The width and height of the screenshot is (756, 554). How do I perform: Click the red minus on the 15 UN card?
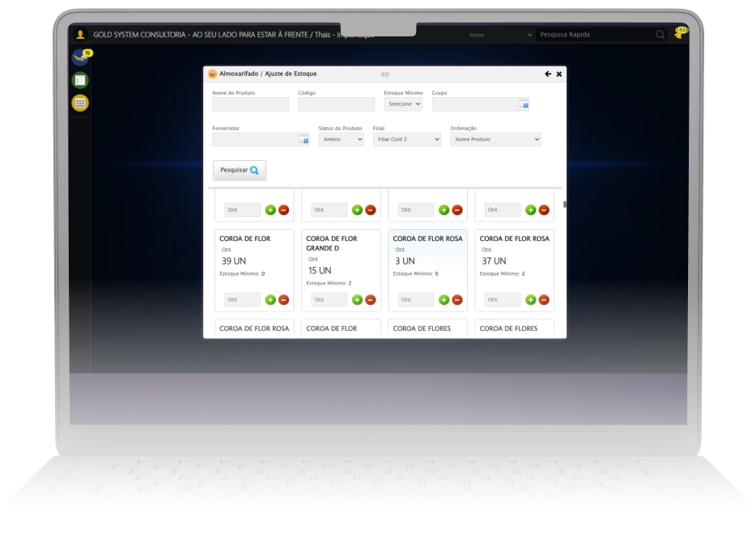(x=370, y=300)
